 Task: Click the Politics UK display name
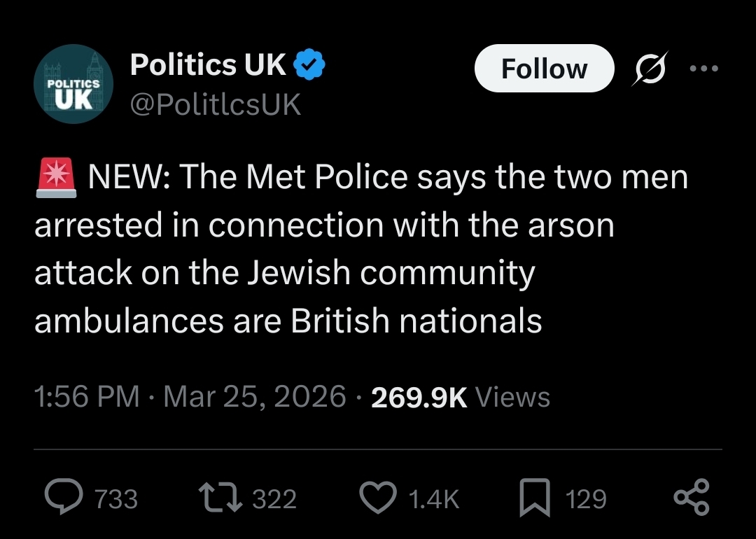tap(208, 66)
